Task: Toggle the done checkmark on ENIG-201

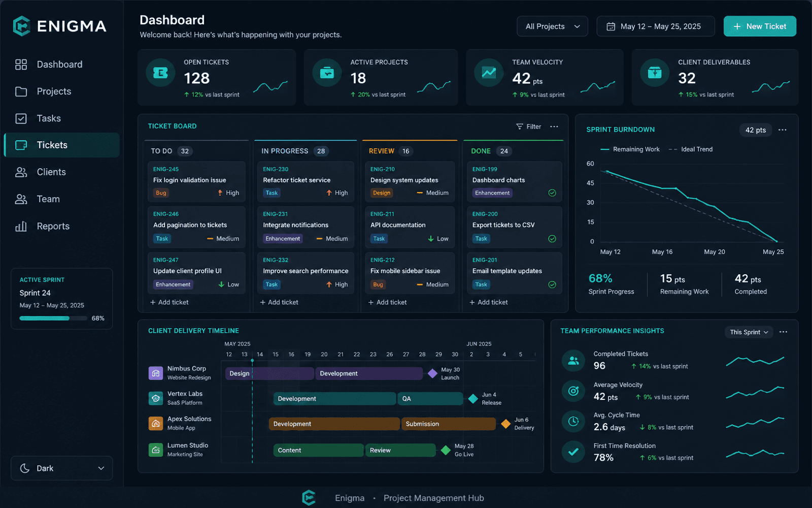Action: coord(552,284)
